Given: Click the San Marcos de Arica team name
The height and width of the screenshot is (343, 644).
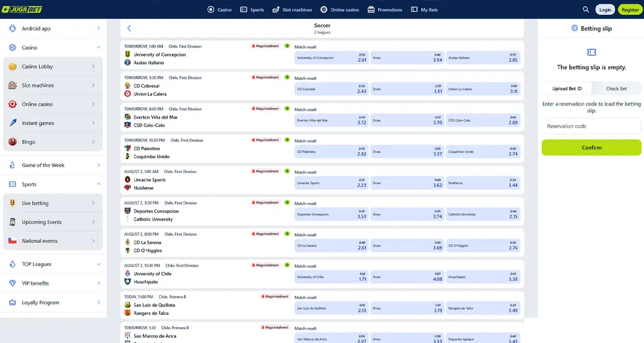Looking at the screenshot, I should [155, 336].
